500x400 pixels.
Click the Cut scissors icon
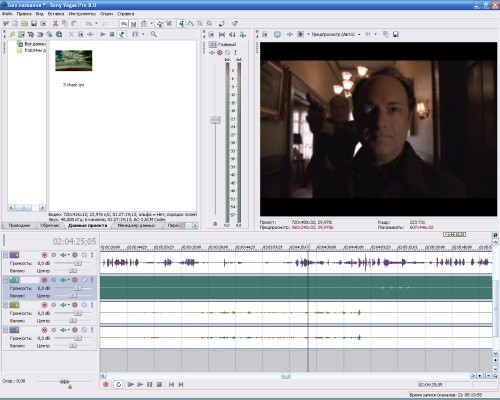pos(55,23)
